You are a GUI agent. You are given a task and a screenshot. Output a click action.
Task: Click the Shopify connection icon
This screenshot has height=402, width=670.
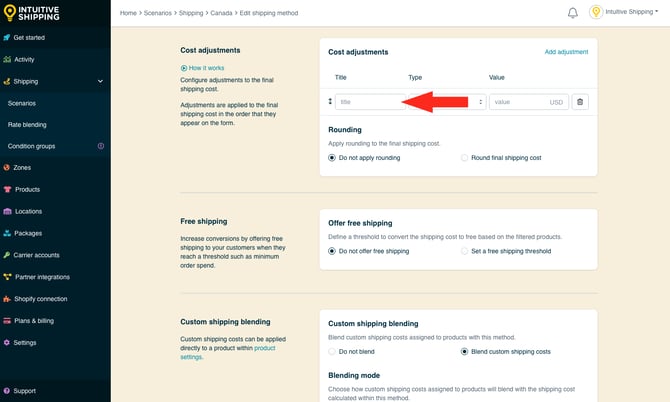[x=7, y=299]
